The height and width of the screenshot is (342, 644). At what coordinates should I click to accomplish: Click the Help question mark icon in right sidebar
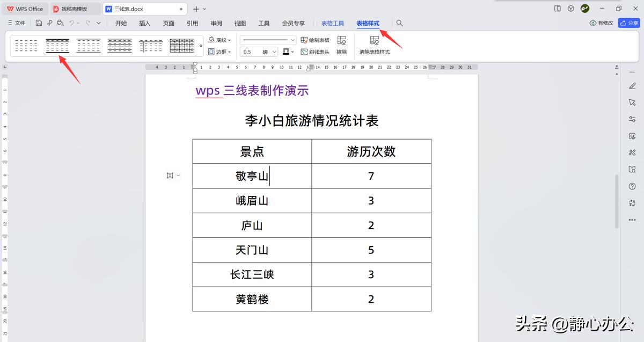click(x=632, y=186)
